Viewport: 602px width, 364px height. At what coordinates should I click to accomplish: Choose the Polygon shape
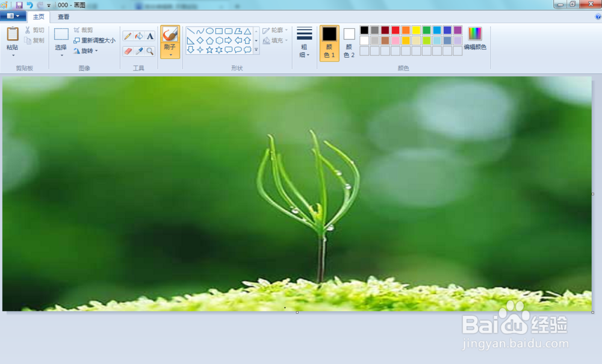point(238,31)
